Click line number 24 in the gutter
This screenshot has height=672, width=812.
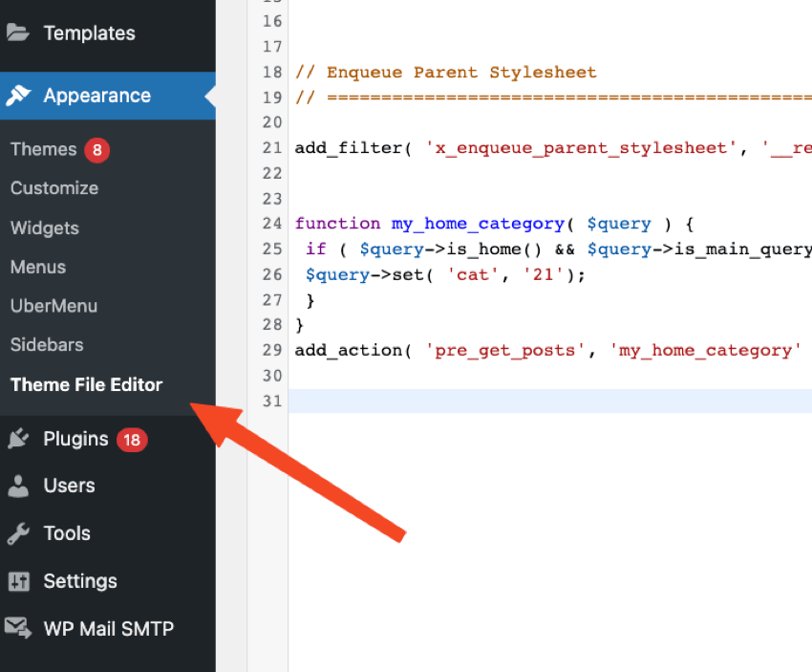pyautogui.click(x=271, y=224)
